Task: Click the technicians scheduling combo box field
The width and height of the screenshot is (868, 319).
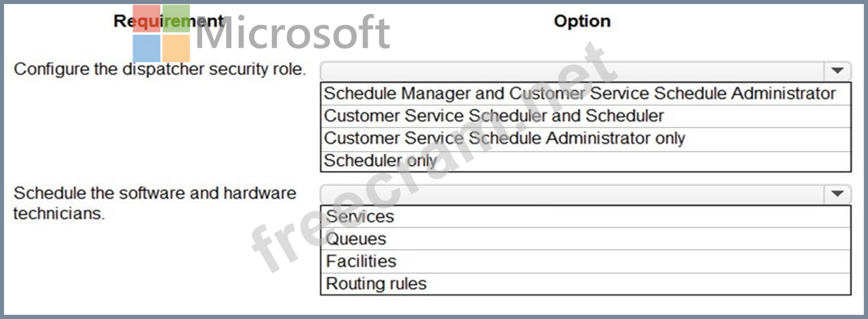Action: tap(585, 194)
